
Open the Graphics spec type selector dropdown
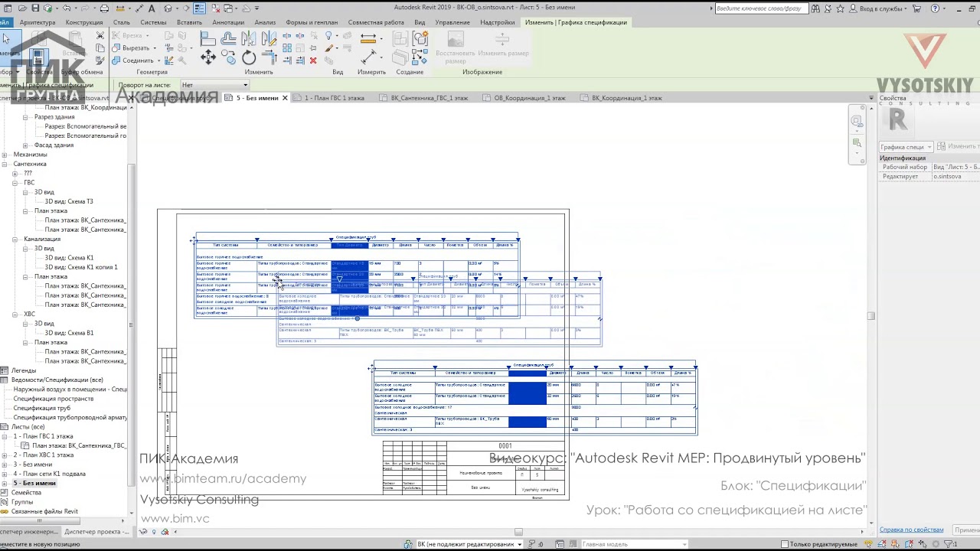pyautogui.click(x=906, y=146)
